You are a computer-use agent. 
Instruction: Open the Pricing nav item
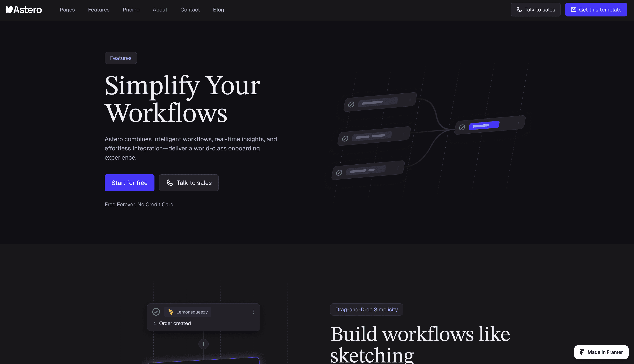[x=131, y=10]
